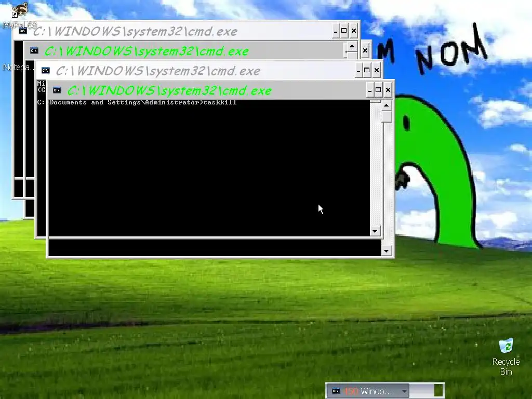This screenshot has height=399, width=532.
Task: Click the cmd icon in third gray-titled window
Action: coord(46,70)
